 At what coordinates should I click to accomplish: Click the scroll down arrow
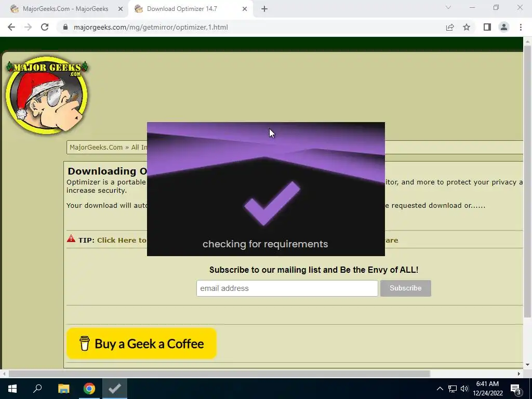(527, 365)
